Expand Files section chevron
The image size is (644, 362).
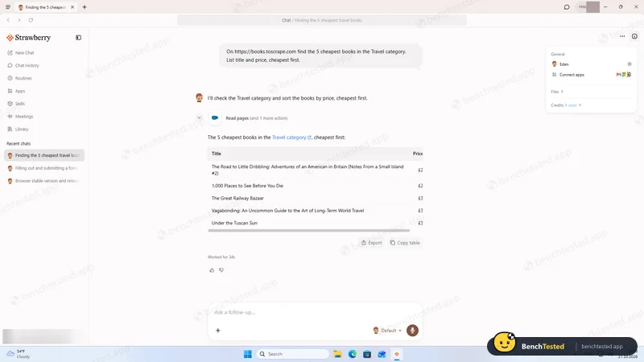click(x=562, y=92)
